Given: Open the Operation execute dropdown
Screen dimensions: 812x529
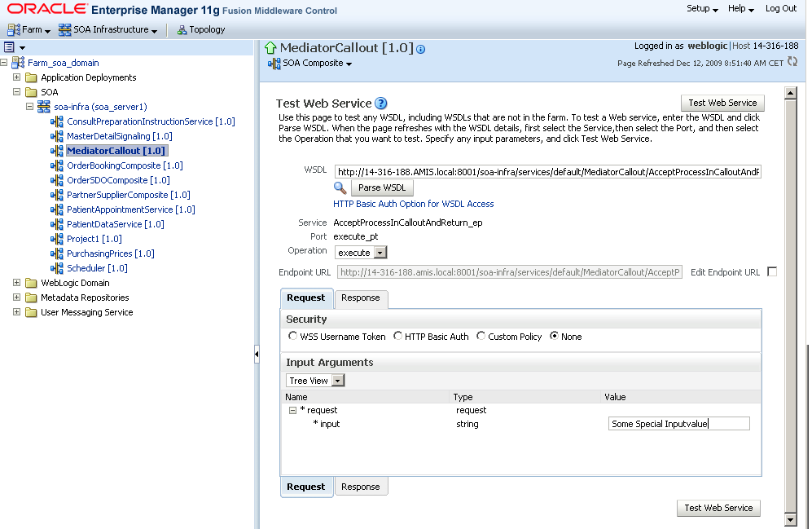Looking at the screenshot, I should coord(380,253).
